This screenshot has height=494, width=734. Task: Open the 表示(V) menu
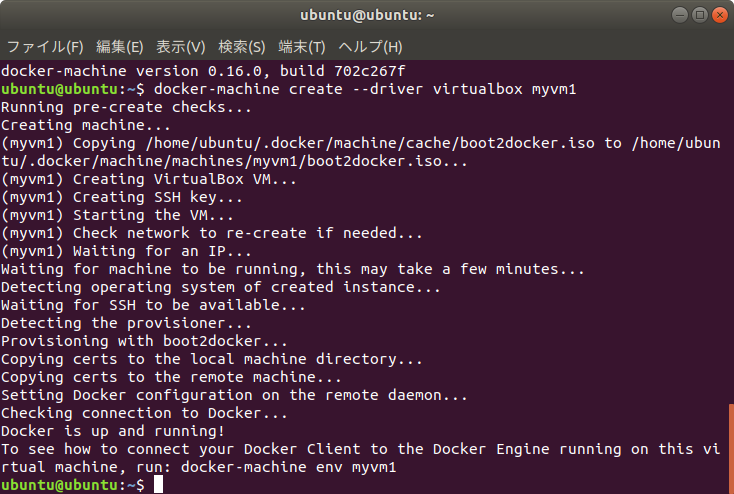(x=181, y=47)
